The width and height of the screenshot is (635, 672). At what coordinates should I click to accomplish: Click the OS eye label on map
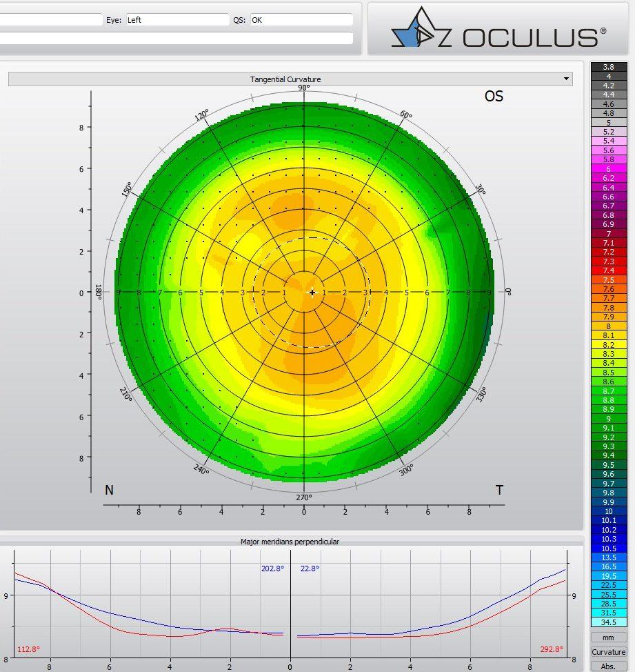pyautogui.click(x=494, y=97)
